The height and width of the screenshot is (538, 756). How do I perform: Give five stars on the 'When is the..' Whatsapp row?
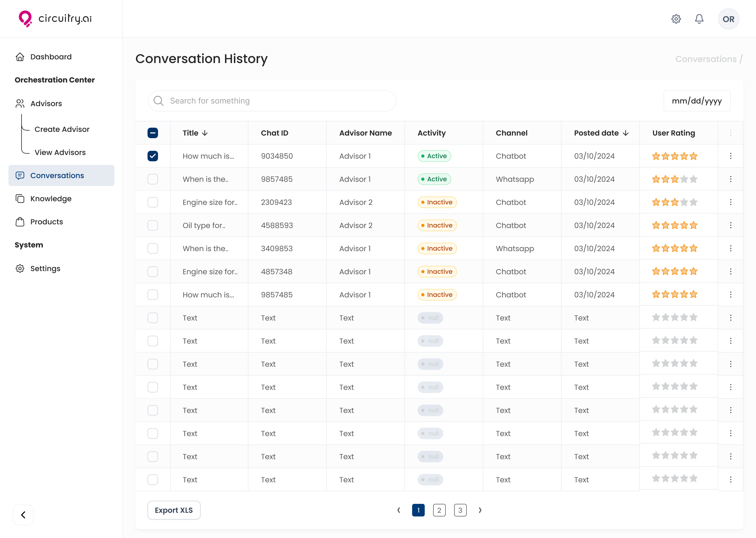coord(694,179)
